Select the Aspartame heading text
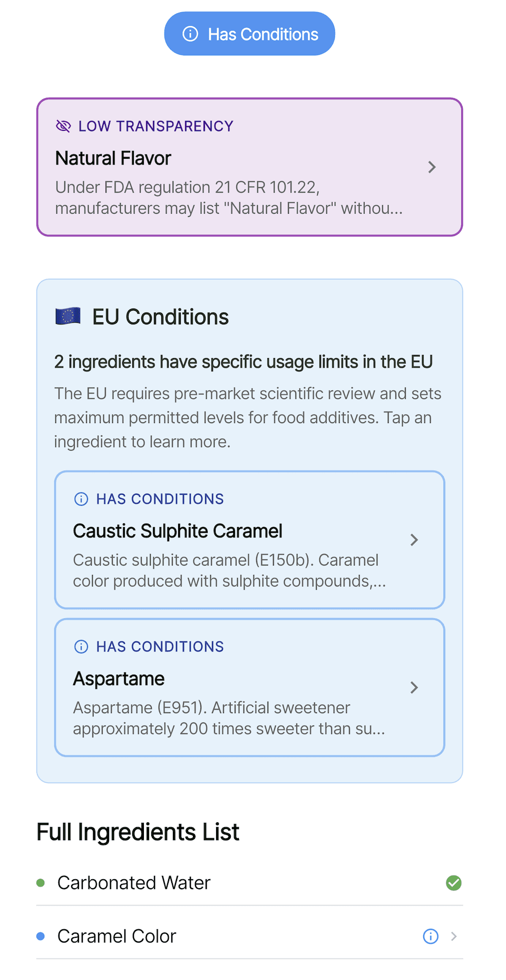The width and height of the screenshot is (506, 980). click(119, 679)
